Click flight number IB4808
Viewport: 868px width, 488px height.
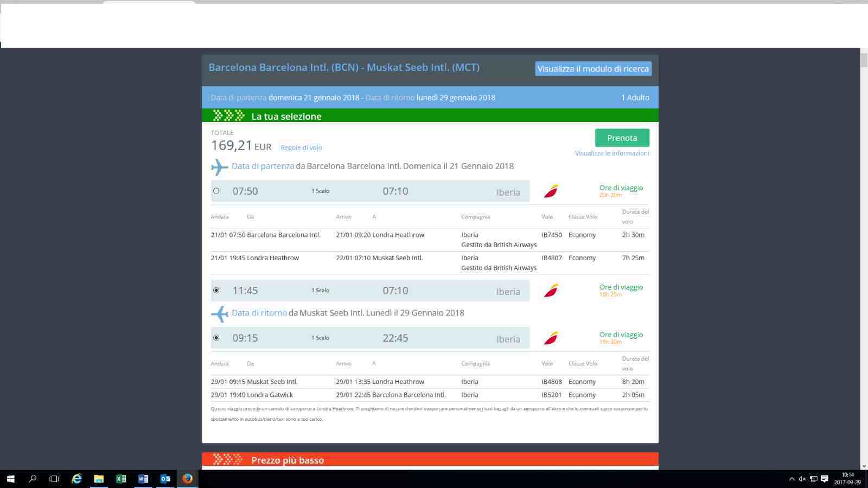(x=552, y=382)
